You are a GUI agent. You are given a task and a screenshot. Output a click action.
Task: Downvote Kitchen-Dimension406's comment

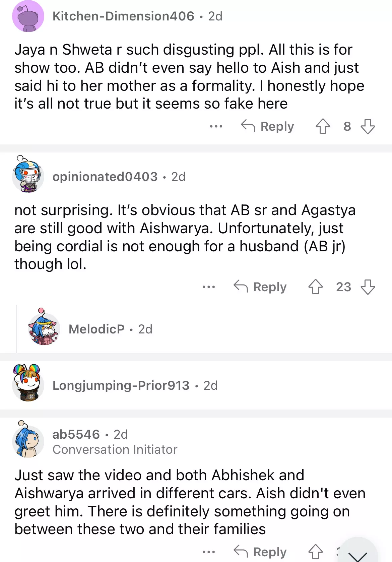[368, 126]
